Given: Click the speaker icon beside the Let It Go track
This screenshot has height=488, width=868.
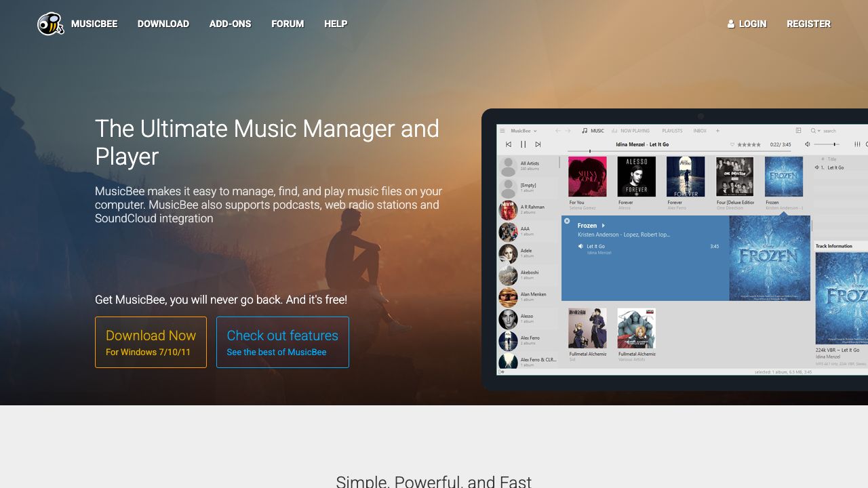Looking at the screenshot, I should (x=581, y=246).
